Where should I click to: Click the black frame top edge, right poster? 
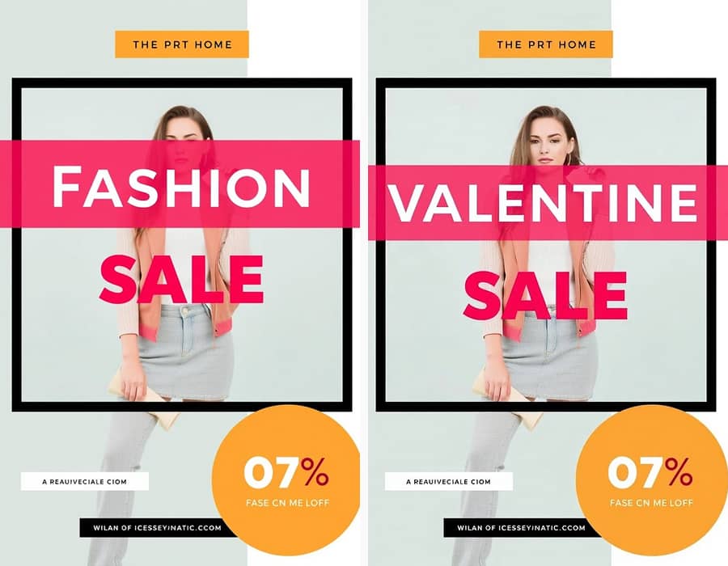[546, 83]
